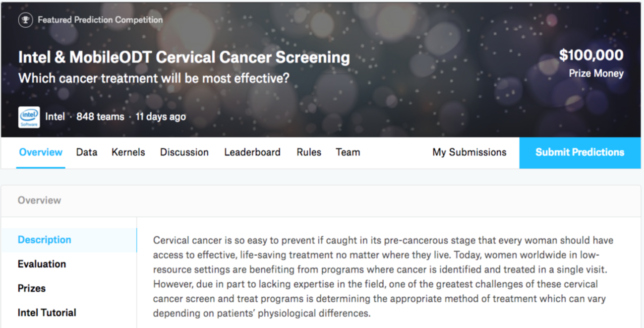View the Leaderboard tab

pos(252,152)
